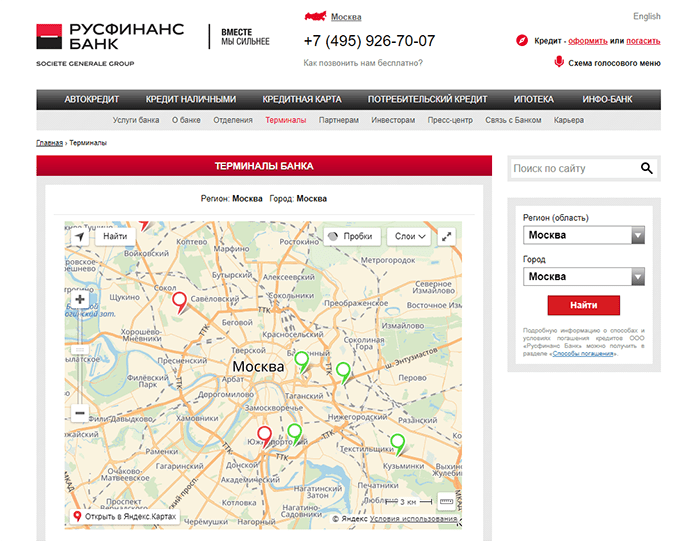Go to Отделения section

tap(233, 120)
